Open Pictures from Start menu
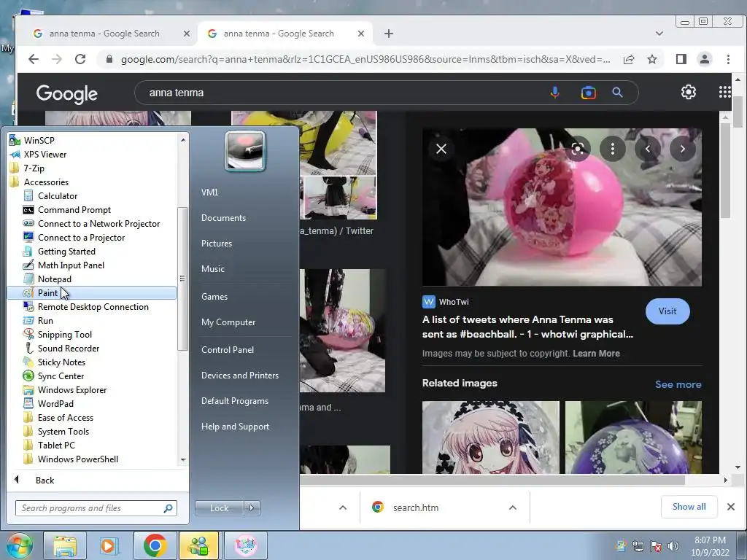747x560 pixels. click(x=216, y=244)
